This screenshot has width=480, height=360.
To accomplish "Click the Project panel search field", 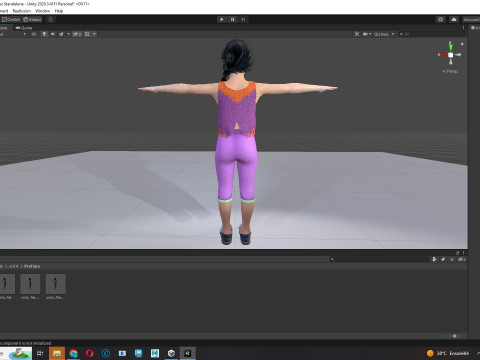I will tap(378, 259).
